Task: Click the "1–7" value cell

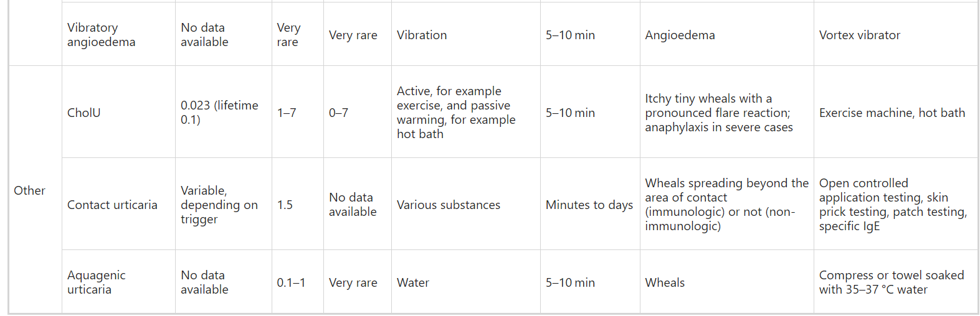Action: pos(287,113)
